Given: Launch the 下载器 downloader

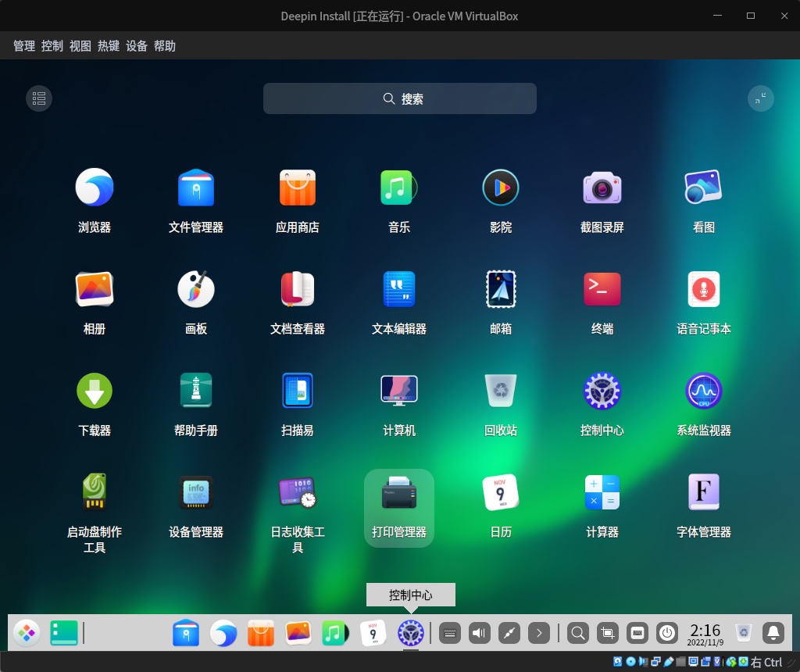Looking at the screenshot, I should click(x=95, y=391).
